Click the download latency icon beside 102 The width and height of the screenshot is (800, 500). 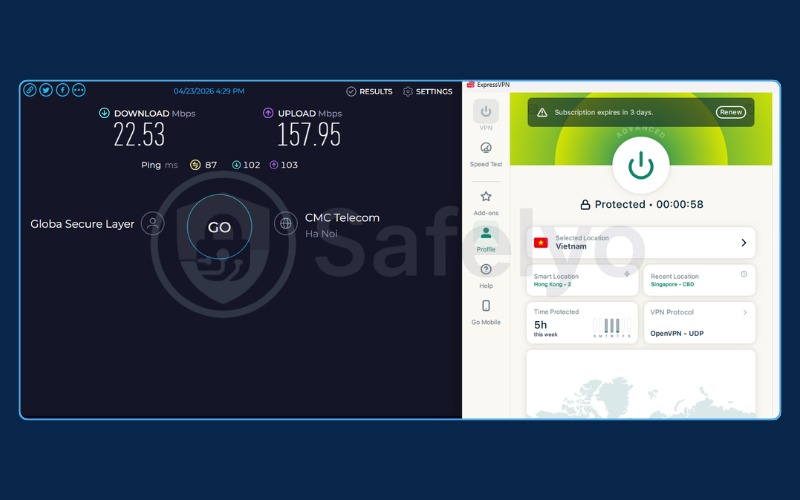pyautogui.click(x=236, y=165)
